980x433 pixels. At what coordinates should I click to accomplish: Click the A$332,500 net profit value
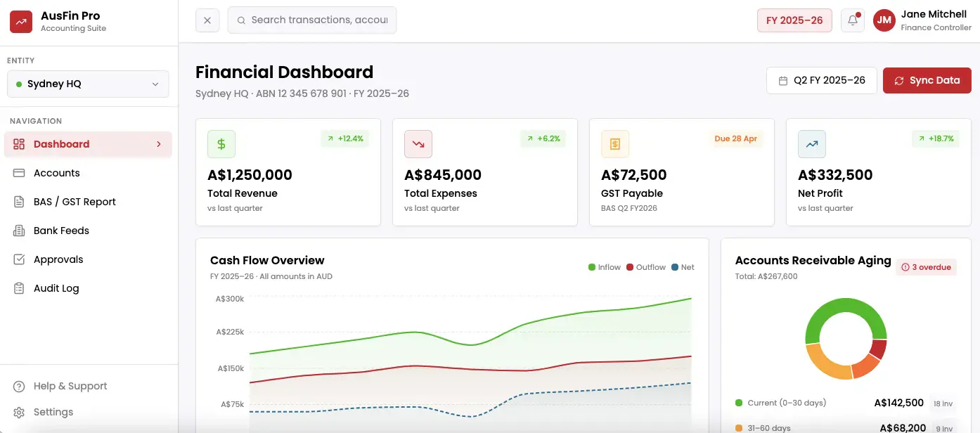coord(835,175)
